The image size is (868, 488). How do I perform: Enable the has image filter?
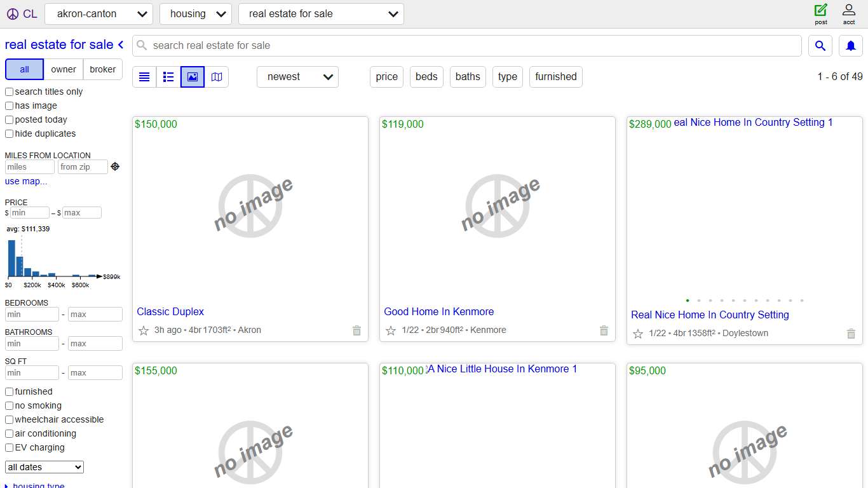pyautogui.click(x=9, y=105)
